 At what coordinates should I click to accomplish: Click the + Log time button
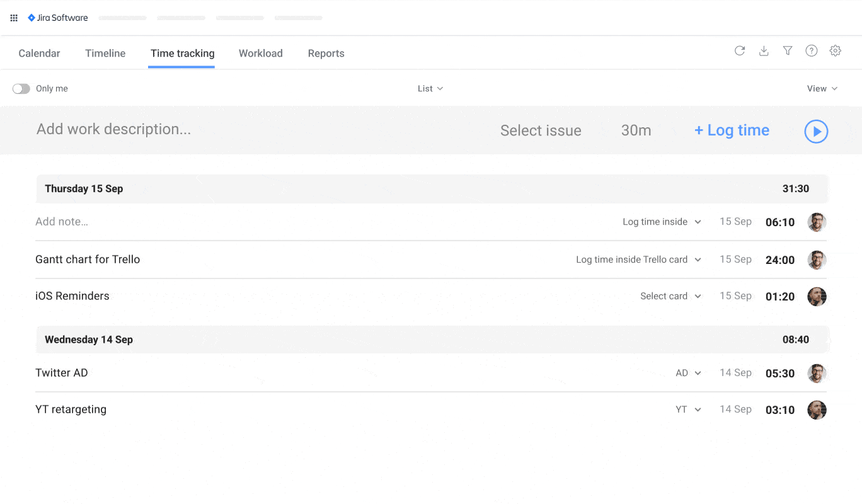pyautogui.click(x=732, y=130)
